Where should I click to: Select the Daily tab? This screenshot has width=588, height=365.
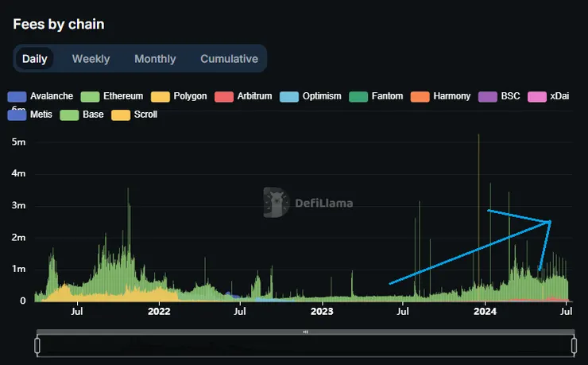(34, 59)
